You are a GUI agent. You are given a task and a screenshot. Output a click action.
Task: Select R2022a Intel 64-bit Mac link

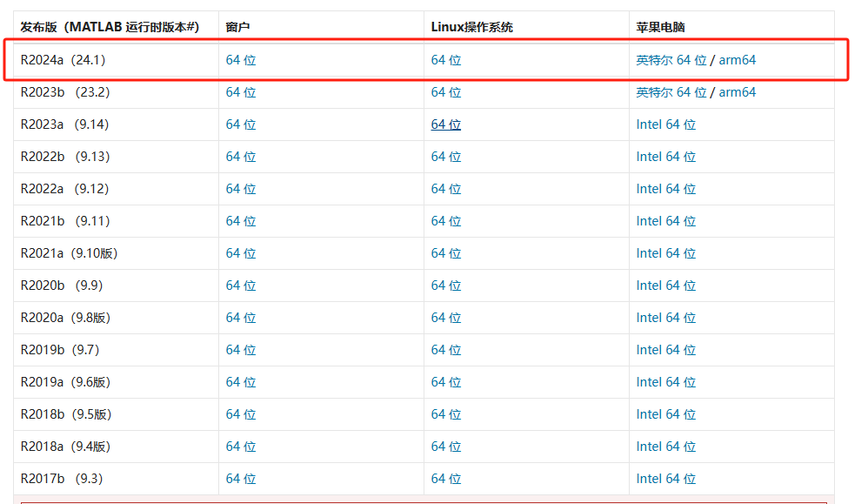coord(666,188)
